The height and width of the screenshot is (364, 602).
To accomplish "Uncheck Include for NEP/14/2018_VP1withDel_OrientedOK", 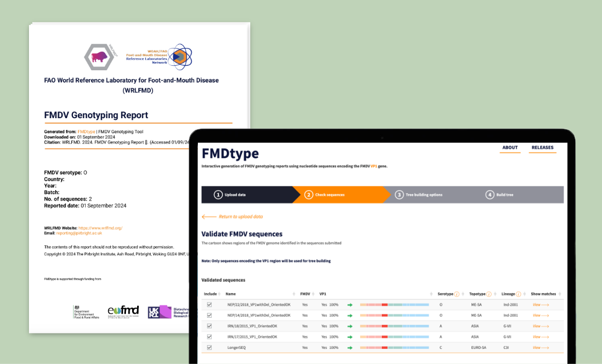I will (x=209, y=316).
